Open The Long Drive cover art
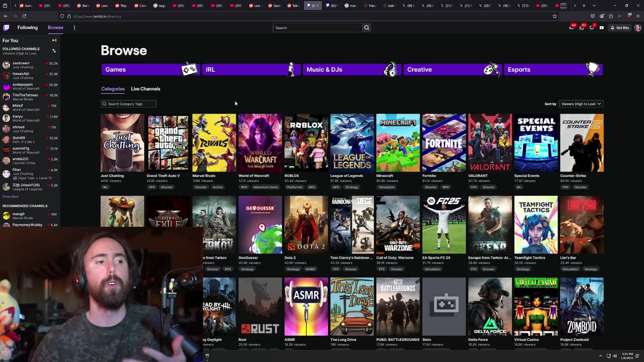Image resolution: width=644 pixels, height=362 pixels. 352,307
